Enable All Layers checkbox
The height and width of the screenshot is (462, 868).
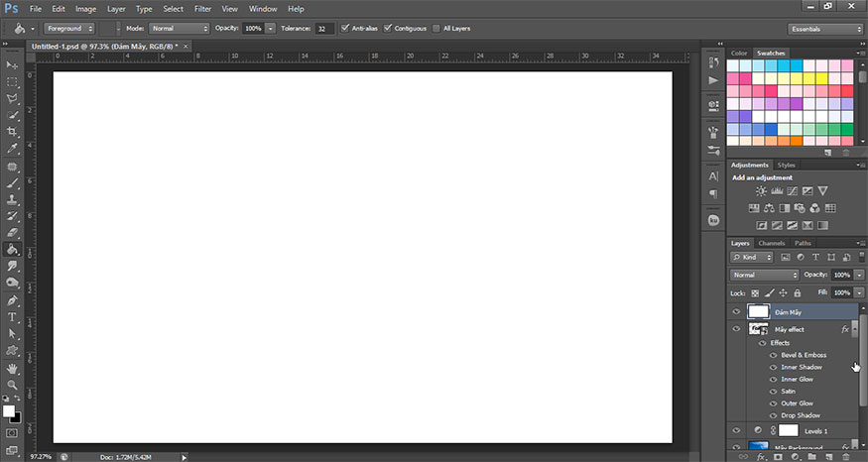click(x=436, y=28)
